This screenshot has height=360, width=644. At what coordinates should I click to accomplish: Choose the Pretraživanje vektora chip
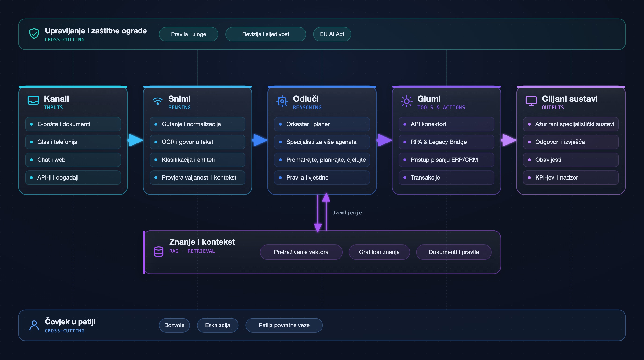point(301,252)
